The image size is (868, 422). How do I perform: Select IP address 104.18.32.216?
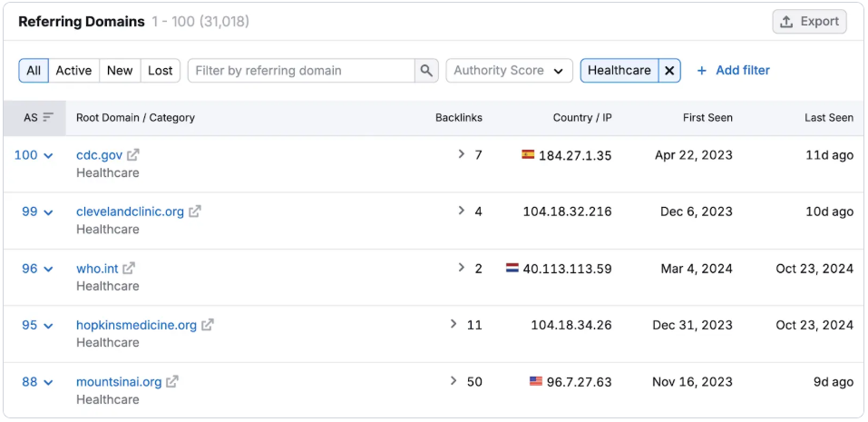tap(568, 211)
